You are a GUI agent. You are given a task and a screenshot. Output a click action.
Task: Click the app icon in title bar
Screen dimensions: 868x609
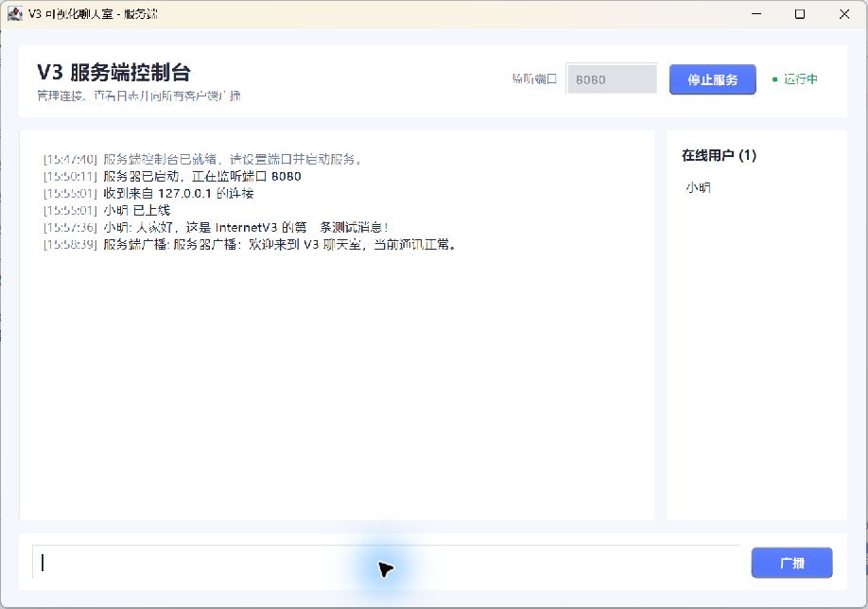15,14
